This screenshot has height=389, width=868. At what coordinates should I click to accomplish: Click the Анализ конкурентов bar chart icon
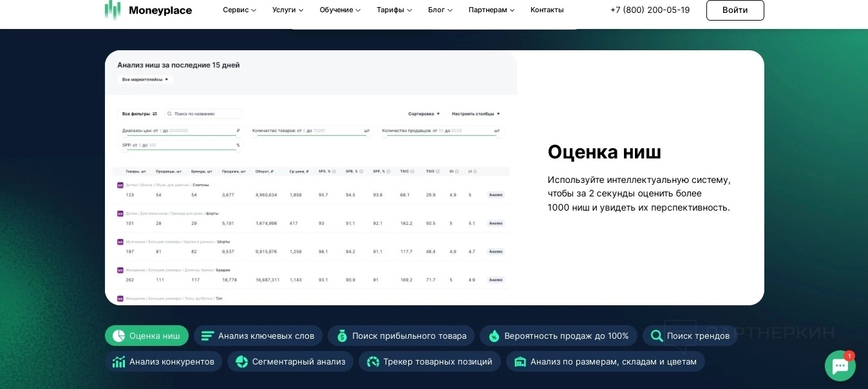[118, 361]
